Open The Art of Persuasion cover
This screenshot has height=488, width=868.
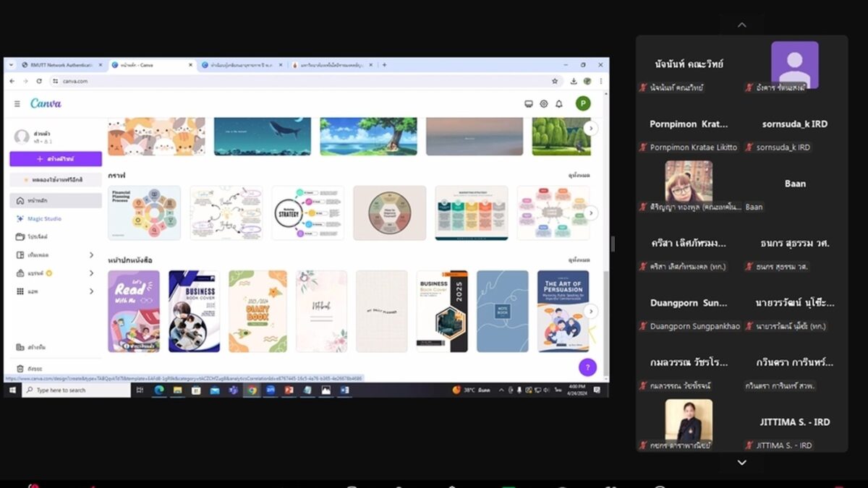563,311
